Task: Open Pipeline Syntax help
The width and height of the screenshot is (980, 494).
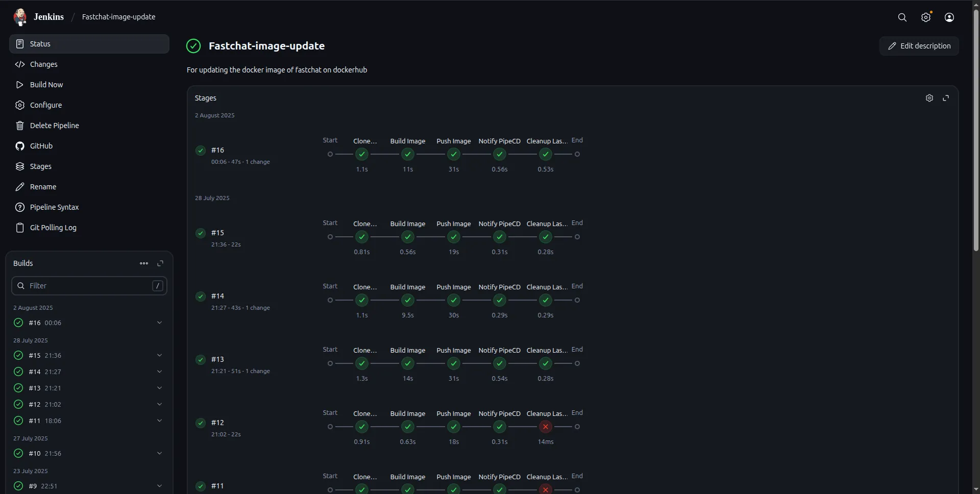Action: point(89,207)
